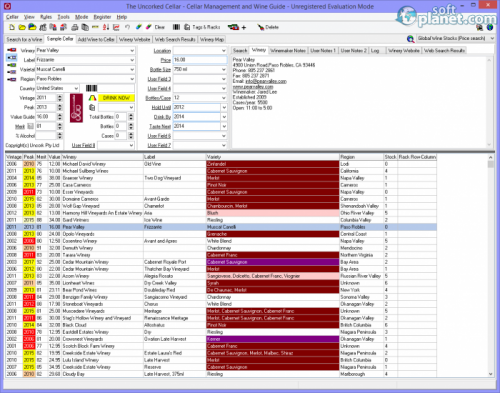Image resolution: width=500 pixels, height=393 pixels.
Task: Open the Tools menu
Action: (63, 17)
